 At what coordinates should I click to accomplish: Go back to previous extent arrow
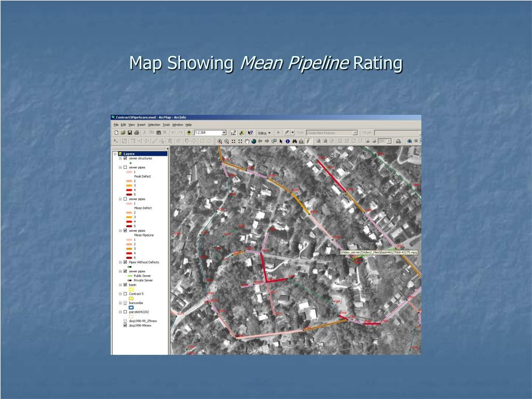click(x=260, y=141)
